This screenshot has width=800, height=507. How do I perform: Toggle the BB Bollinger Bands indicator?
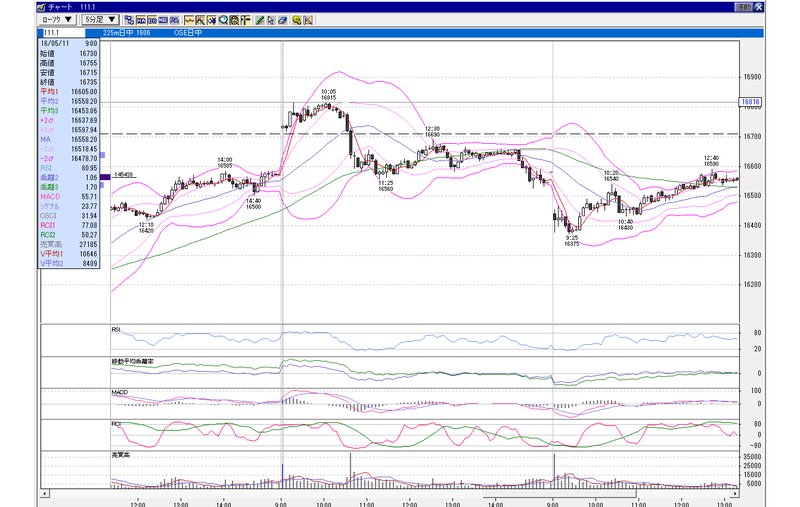point(152,20)
